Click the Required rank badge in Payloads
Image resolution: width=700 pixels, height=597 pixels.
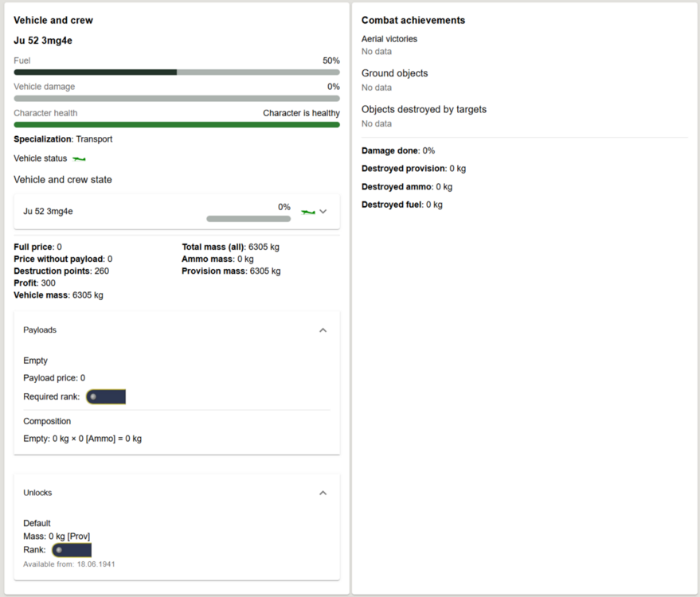tap(106, 396)
